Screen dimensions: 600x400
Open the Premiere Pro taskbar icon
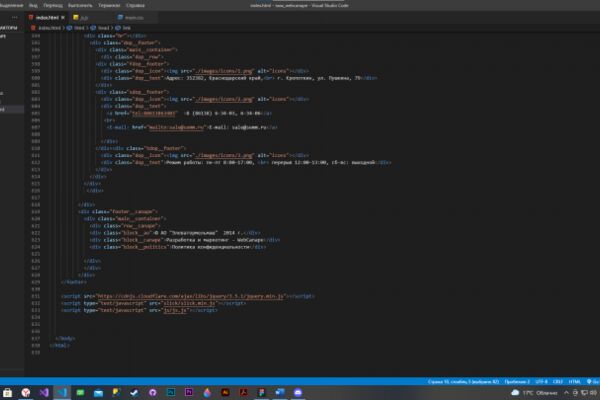(189, 392)
